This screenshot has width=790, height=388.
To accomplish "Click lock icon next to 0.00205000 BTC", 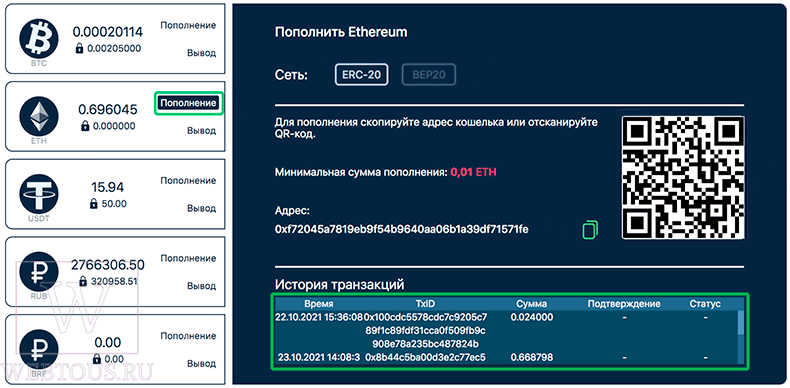I will pyautogui.click(x=79, y=48).
